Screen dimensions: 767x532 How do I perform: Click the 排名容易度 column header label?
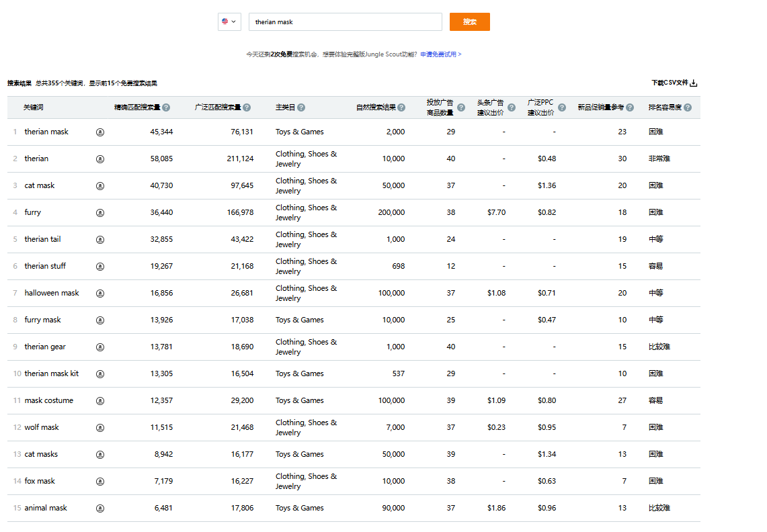point(665,107)
